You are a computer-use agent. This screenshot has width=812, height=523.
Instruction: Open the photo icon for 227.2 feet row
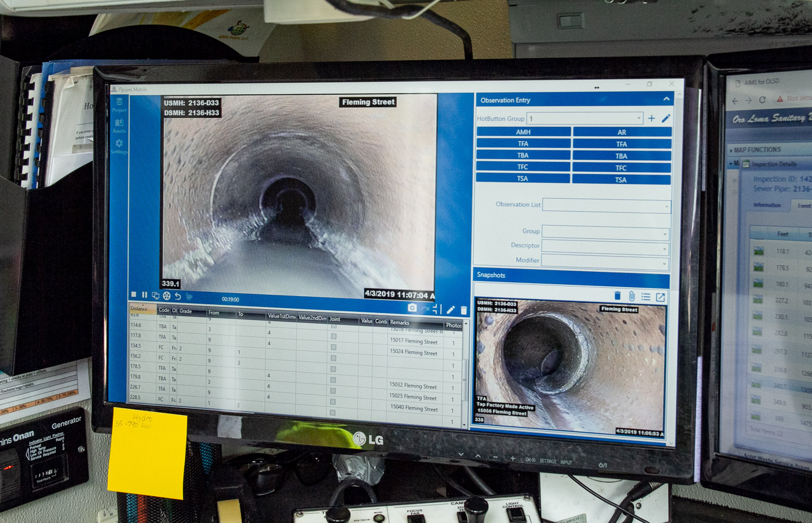pyautogui.click(x=758, y=300)
